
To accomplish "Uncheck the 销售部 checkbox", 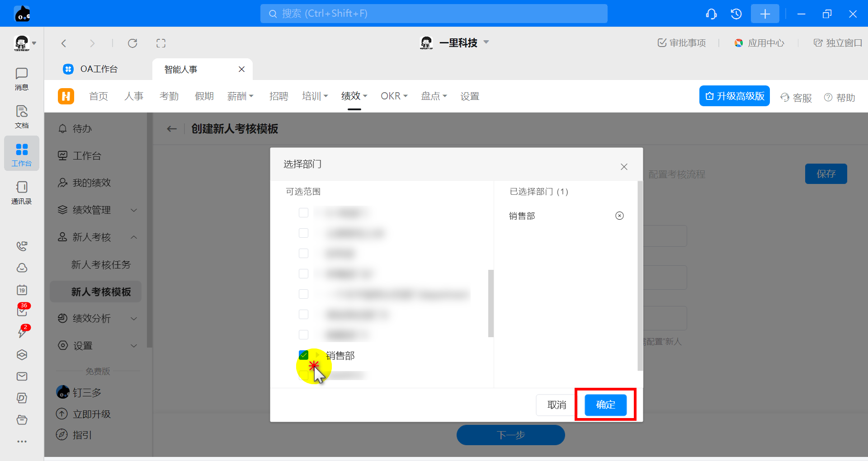I will tap(304, 355).
